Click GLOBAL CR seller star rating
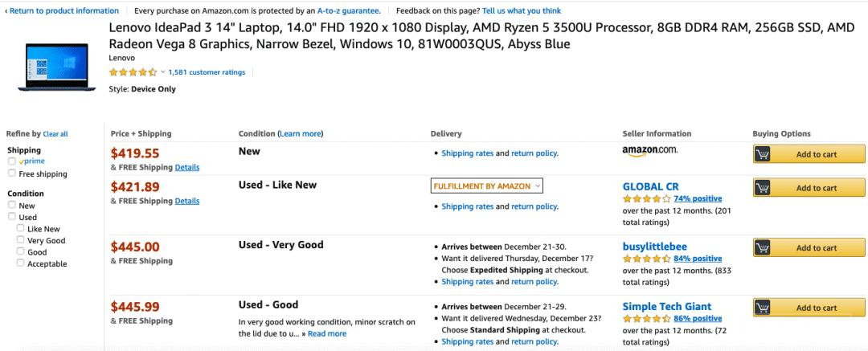868x351 pixels. (x=646, y=198)
